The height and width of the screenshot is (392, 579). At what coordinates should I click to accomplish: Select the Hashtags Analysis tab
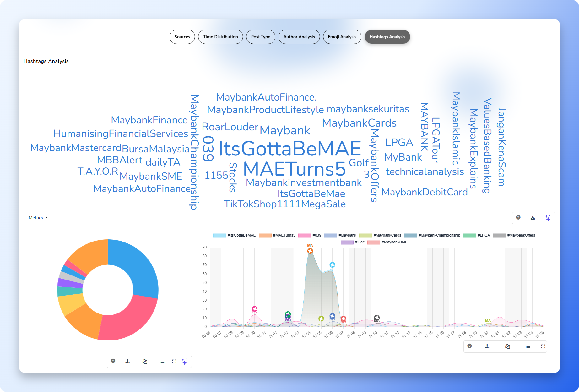click(x=387, y=37)
